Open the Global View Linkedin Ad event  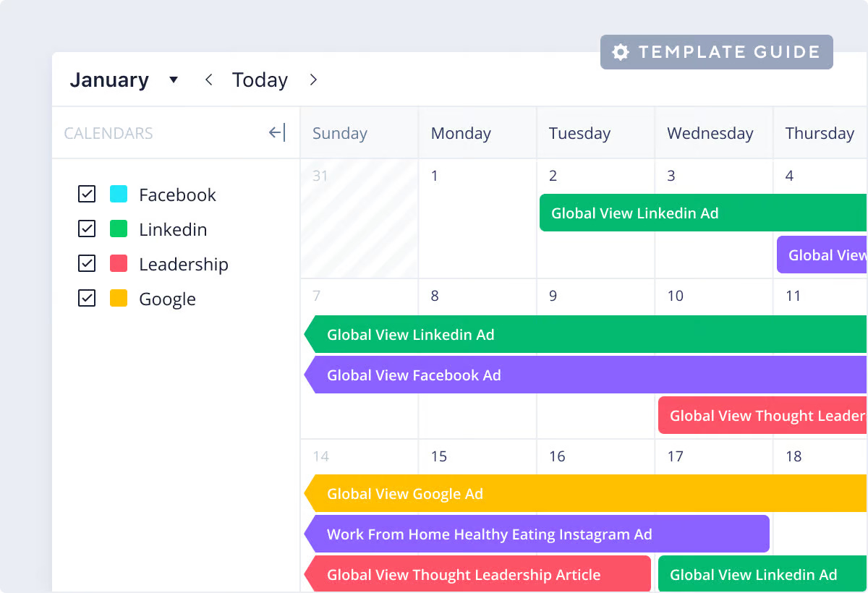click(x=634, y=213)
